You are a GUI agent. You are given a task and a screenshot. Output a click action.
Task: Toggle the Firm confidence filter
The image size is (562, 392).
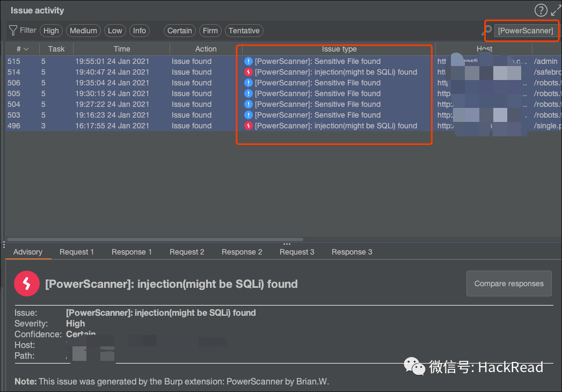pyautogui.click(x=210, y=31)
